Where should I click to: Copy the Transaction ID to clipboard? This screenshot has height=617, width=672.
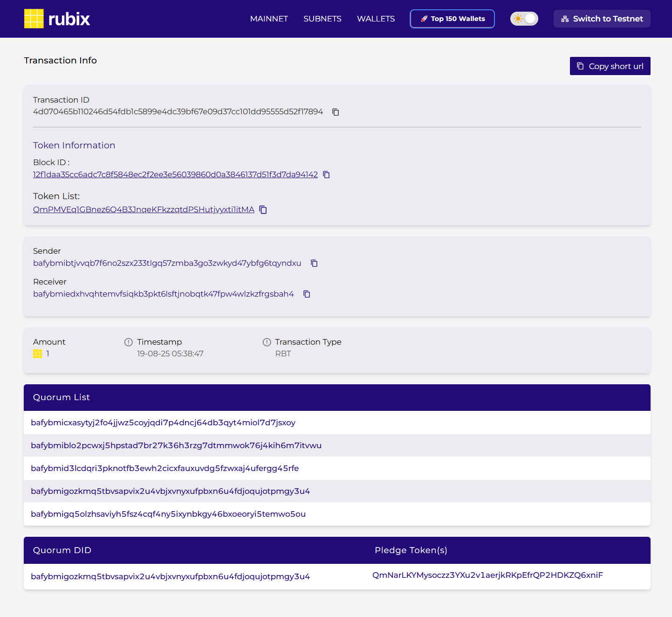pos(336,112)
